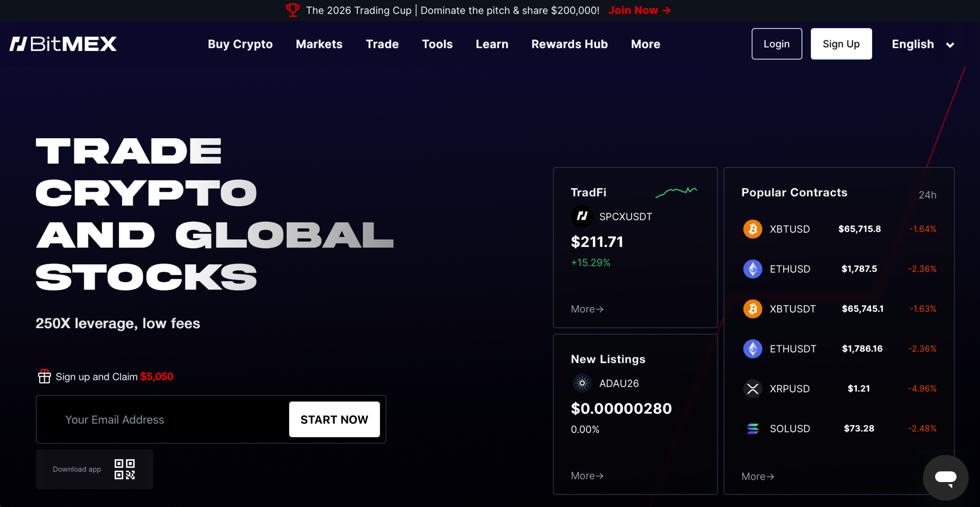Open the Tools menu

pyautogui.click(x=437, y=44)
